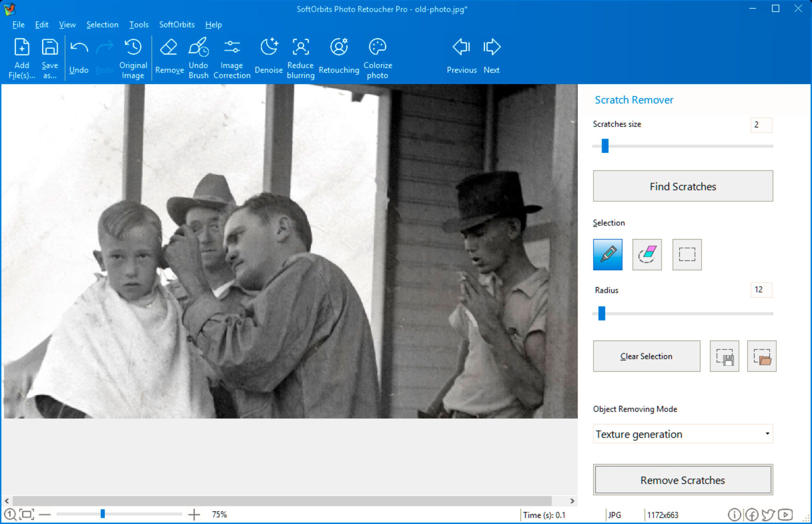Screen dimensions: 812x524
Task: Enable the blue marker selection brush
Action: (608, 255)
